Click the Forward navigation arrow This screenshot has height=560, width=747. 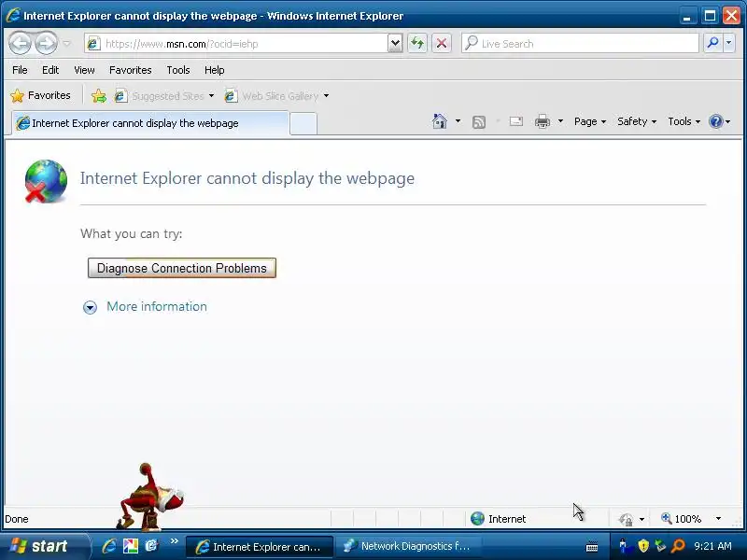(x=46, y=44)
